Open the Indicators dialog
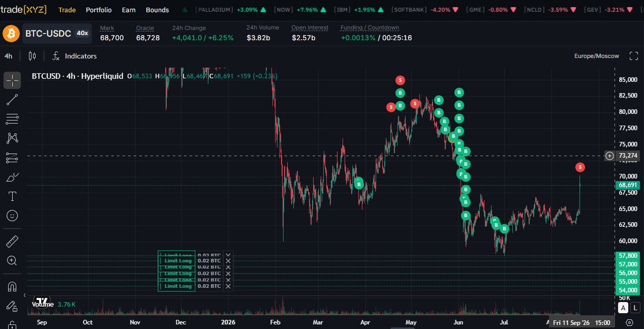This screenshot has height=329, width=644. (75, 56)
